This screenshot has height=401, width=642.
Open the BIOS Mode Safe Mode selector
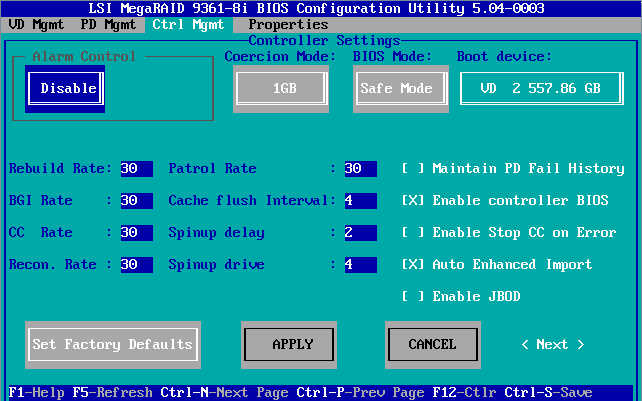[x=401, y=88]
